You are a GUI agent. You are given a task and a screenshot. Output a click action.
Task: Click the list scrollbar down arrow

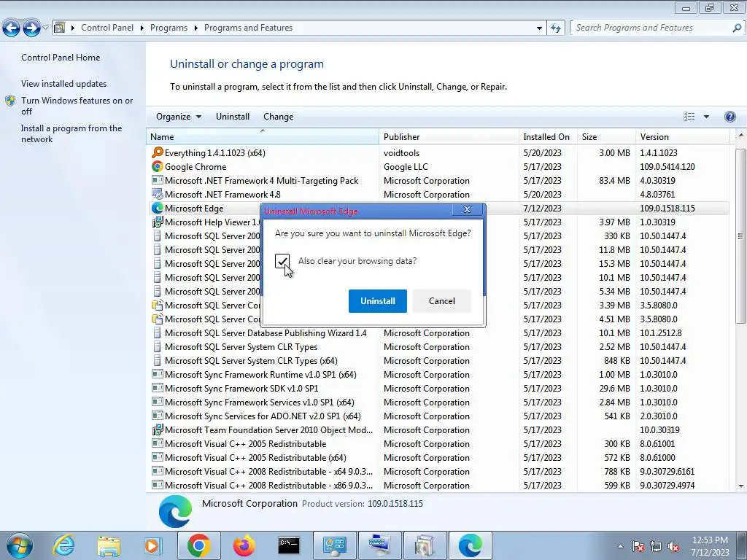point(741,486)
